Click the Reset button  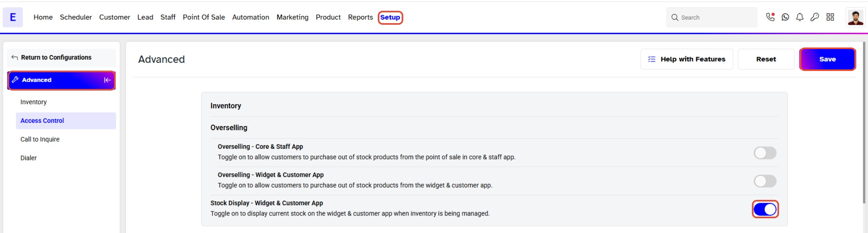tap(766, 59)
